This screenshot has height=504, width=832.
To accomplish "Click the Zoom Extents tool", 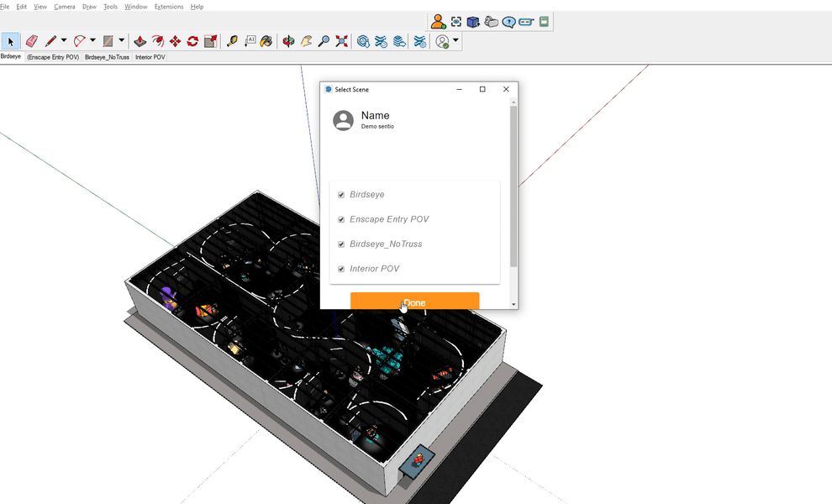I will pyautogui.click(x=342, y=41).
